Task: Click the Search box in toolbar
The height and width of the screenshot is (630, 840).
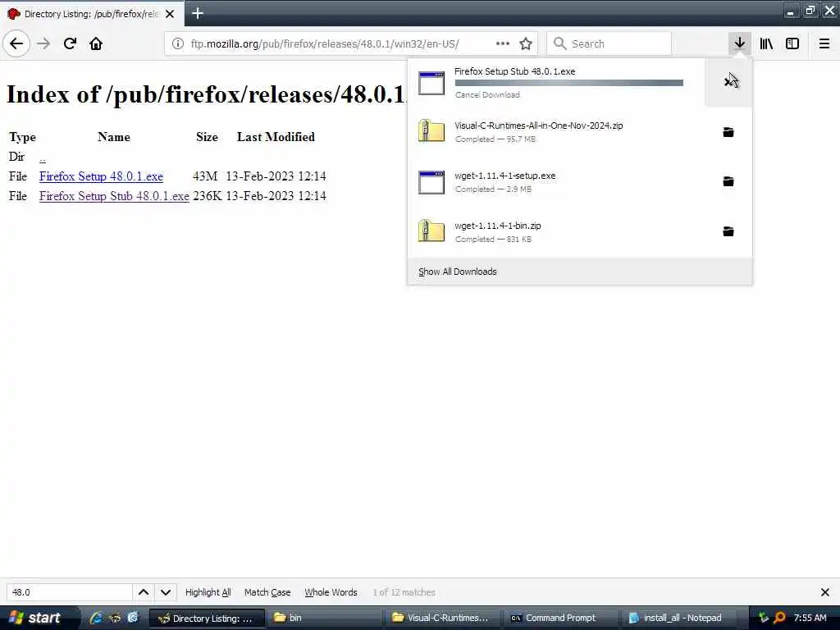Action: click(x=609, y=43)
